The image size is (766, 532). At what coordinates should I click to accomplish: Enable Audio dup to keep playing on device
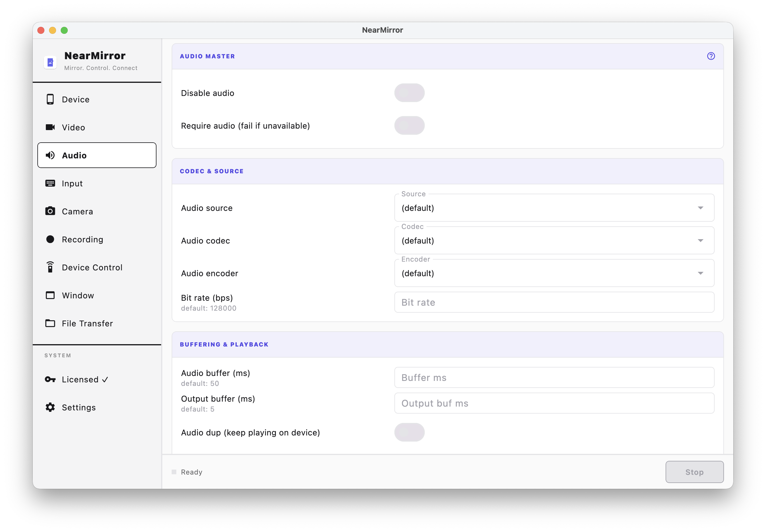pyautogui.click(x=409, y=432)
